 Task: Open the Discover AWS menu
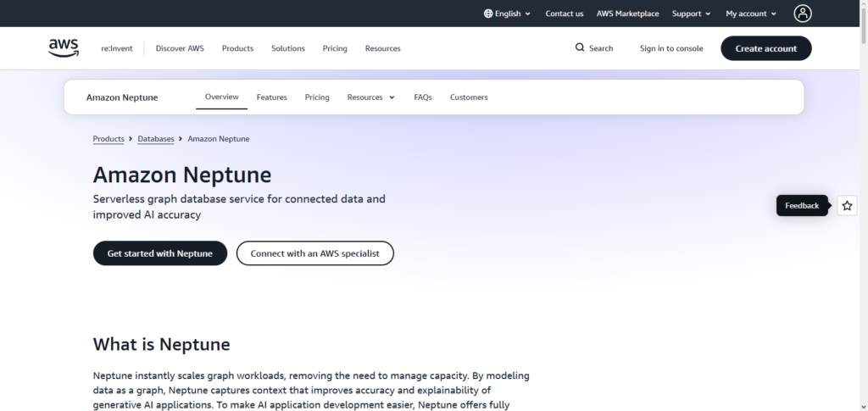(180, 48)
